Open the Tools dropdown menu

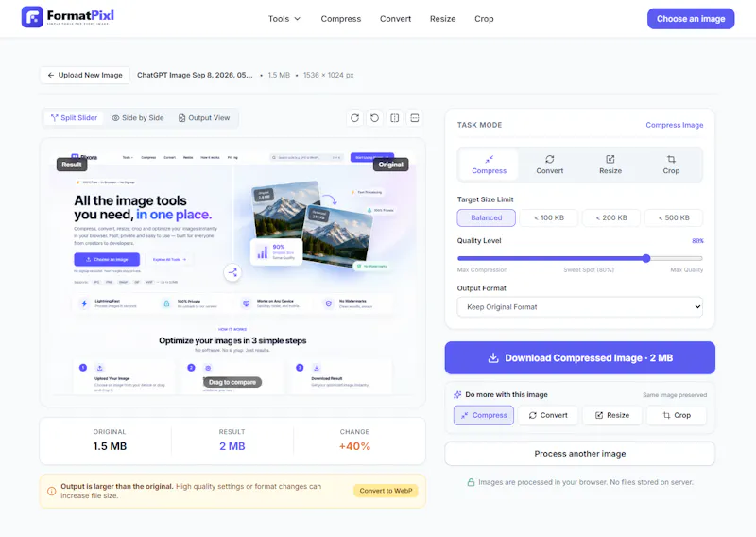(284, 19)
